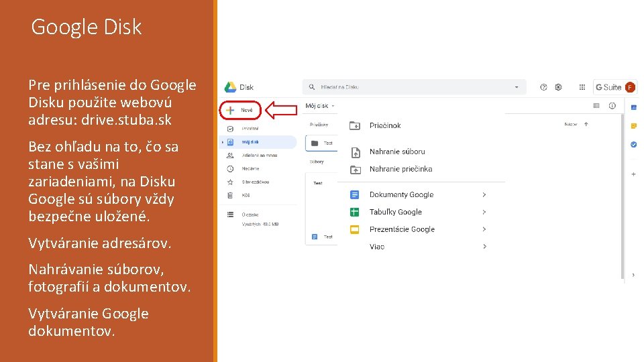Open S hviezdičkou starred items
This screenshot has height=362, width=644.
click(255, 182)
